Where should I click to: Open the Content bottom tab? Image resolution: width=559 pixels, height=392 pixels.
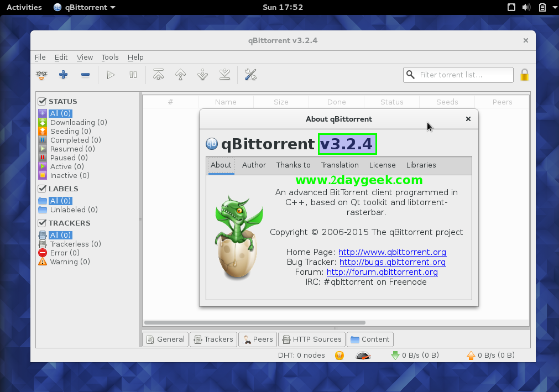(370, 339)
